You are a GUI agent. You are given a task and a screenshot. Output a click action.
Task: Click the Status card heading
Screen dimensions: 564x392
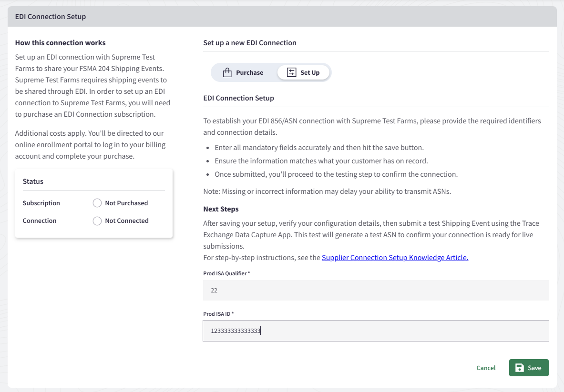tap(33, 181)
